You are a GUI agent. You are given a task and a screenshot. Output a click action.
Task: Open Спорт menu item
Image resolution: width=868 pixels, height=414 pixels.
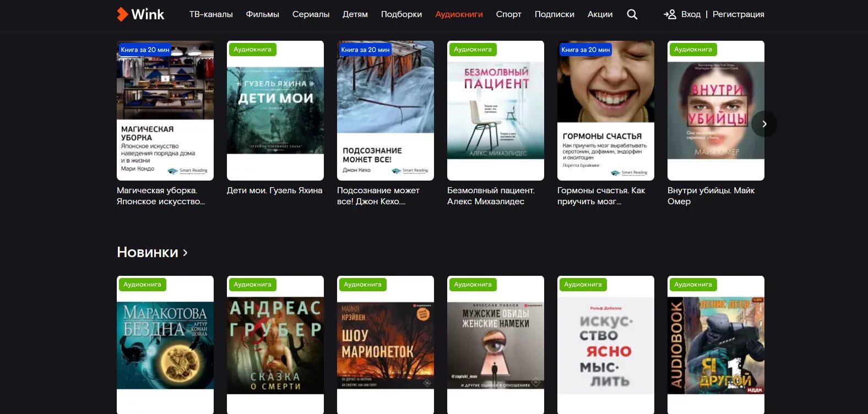[509, 14]
